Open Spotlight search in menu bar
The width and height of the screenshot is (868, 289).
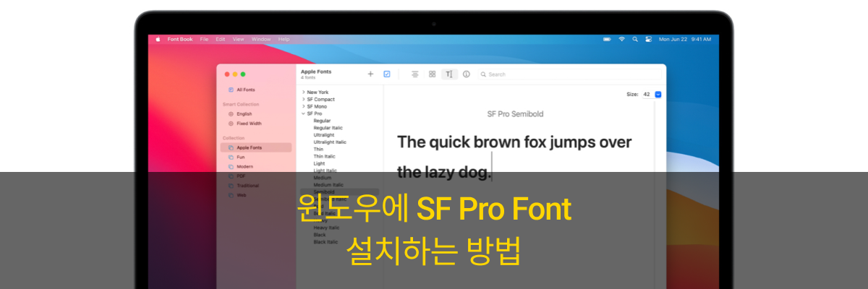635,39
